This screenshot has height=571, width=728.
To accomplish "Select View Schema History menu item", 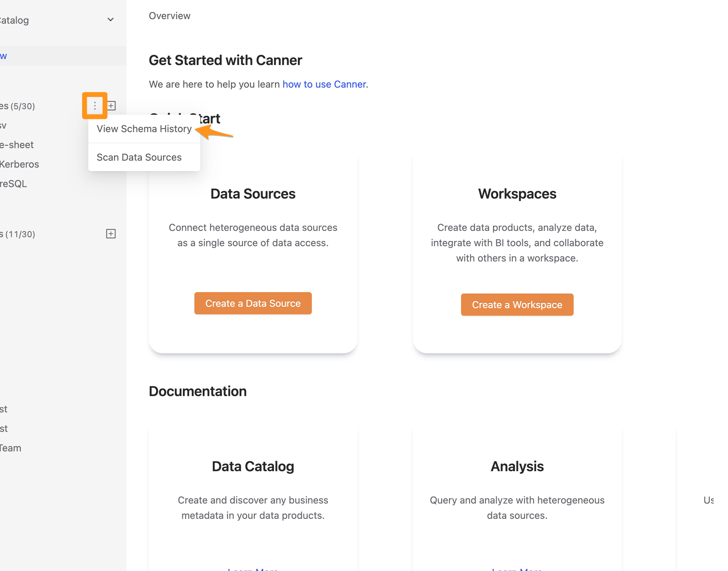I will pos(144,129).
